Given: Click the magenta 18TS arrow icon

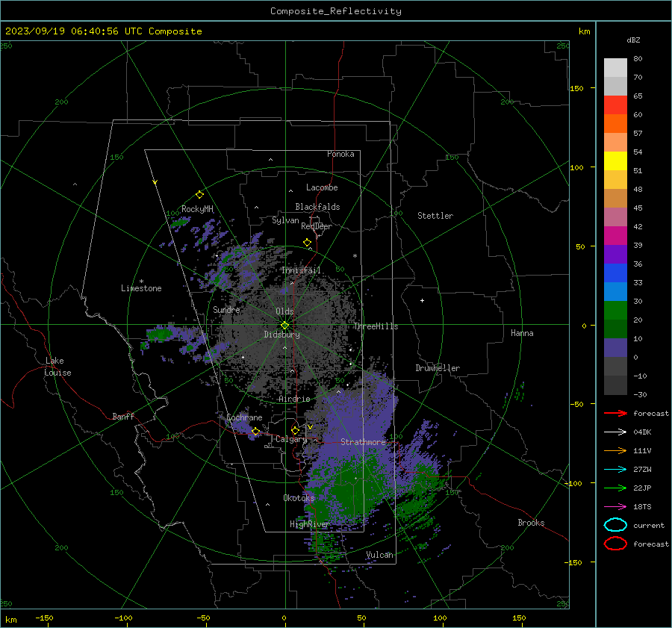Looking at the screenshot, I should (615, 507).
